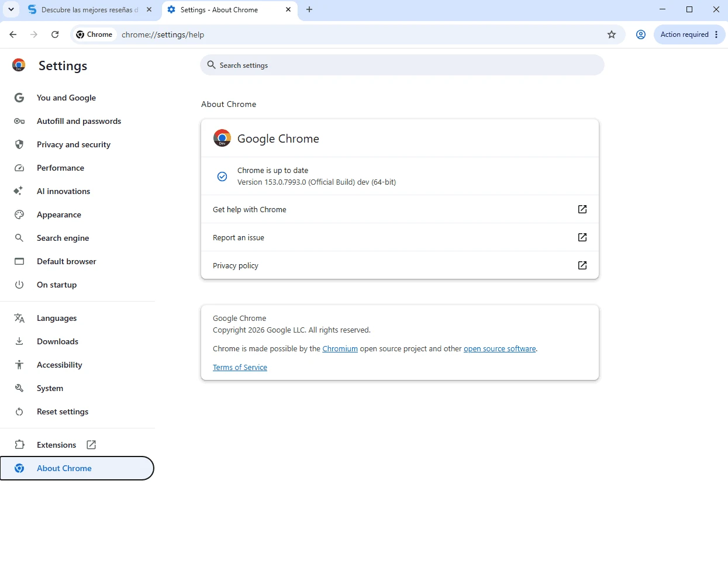Open Default browser settings
The width and height of the screenshot is (728, 588).
tap(77, 261)
